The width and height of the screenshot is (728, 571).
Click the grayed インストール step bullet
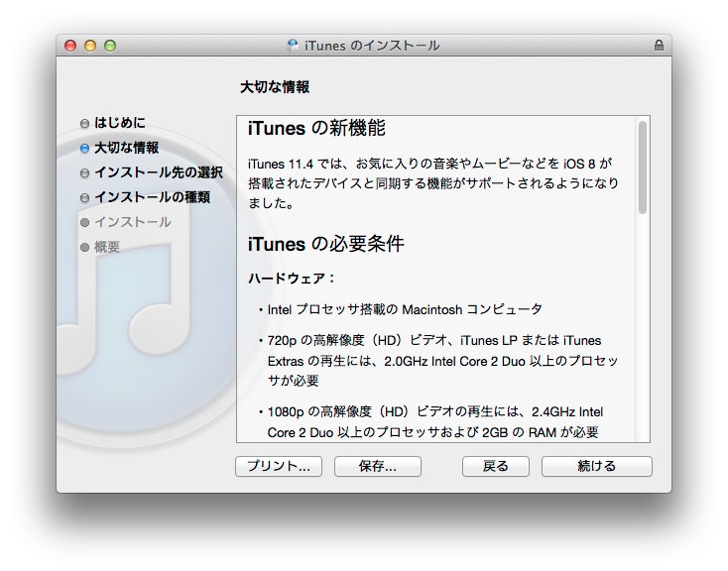coord(84,222)
